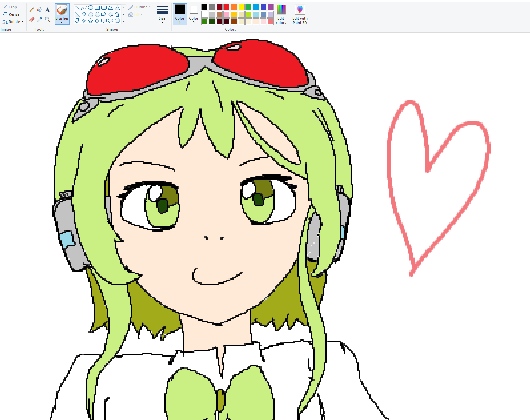Click the Resize button
The image size is (530, 420).
point(11,14)
